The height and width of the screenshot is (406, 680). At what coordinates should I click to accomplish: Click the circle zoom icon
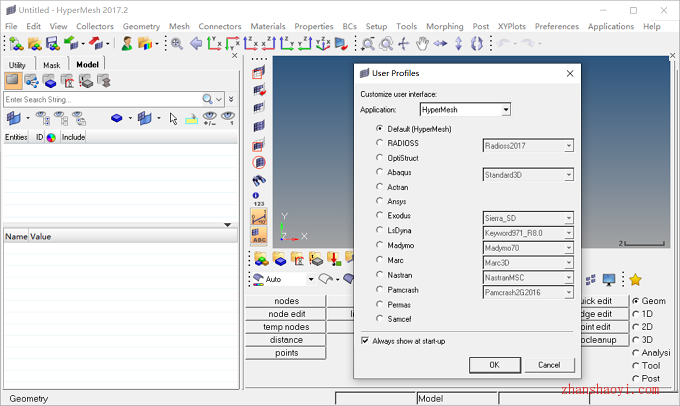[x=386, y=43]
